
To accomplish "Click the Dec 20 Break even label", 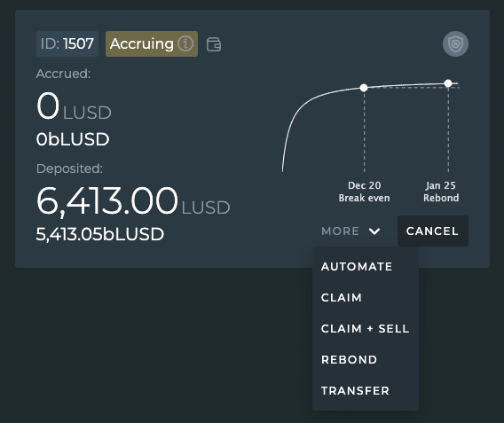I will click(x=364, y=192).
